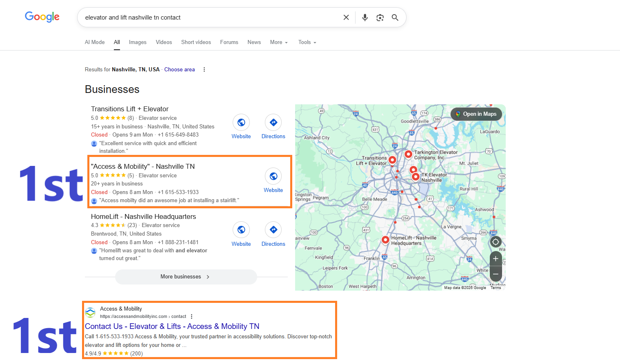This screenshot has height=364, width=620.
Task: Switch to News tab
Action: click(x=254, y=42)
